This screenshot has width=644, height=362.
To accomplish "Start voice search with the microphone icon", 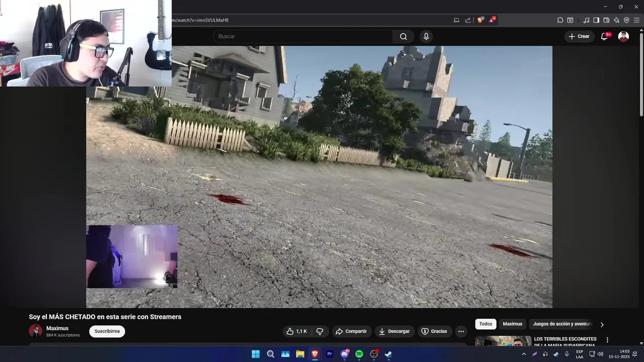I will pos(426,36).
